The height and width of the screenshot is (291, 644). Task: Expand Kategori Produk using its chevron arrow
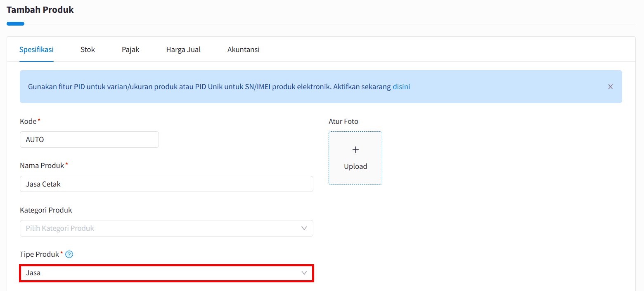coord(304,228)
